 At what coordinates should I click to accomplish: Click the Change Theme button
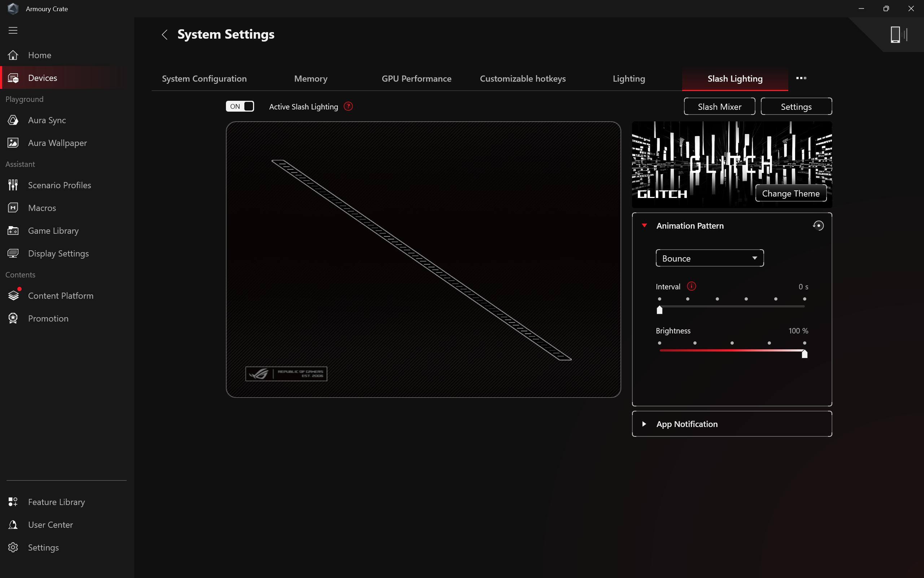tap(791, 193)
